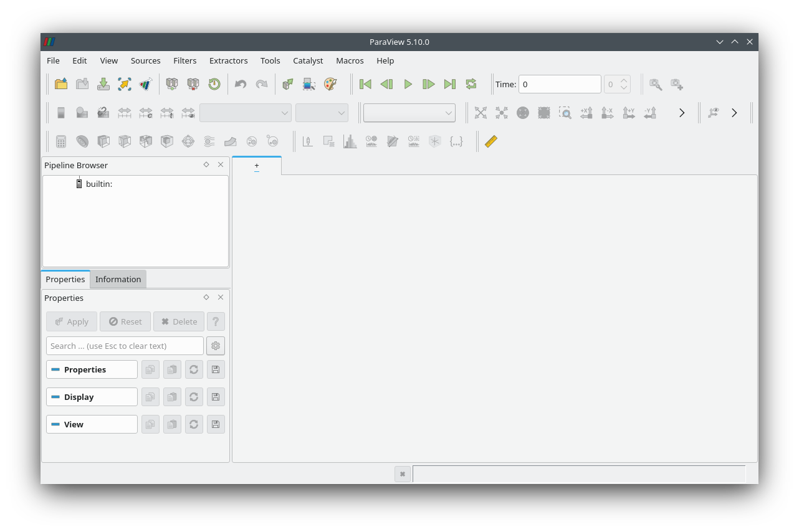Screen dimensions: 799x532
Task: Click the Contour filter icon
Action: [x=82, y=141]
